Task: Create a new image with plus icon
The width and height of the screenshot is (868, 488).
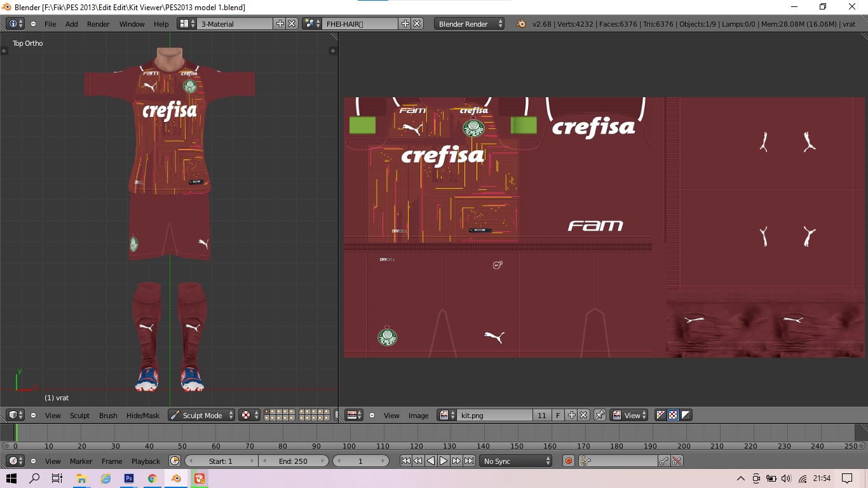Action: pyautogui.click(x=571, y=415)
